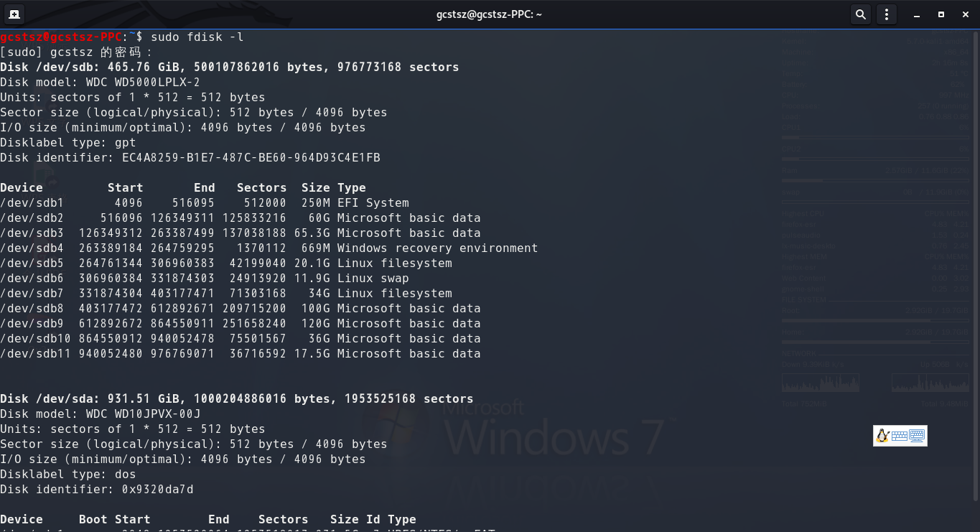Click the /dev/sdb1 device name
The image size is (980, 532).
pos(32,202)
